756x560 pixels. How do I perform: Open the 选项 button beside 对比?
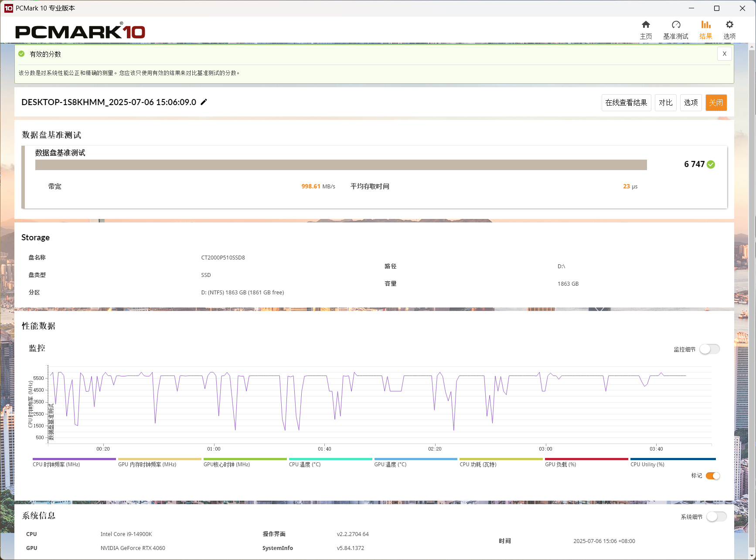pos(691,102)
